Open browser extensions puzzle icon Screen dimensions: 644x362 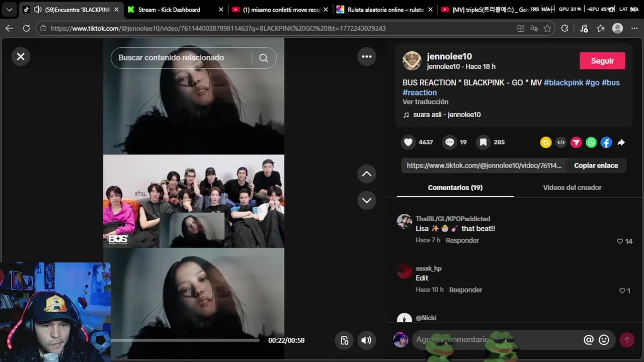click(x=565, y=29)
